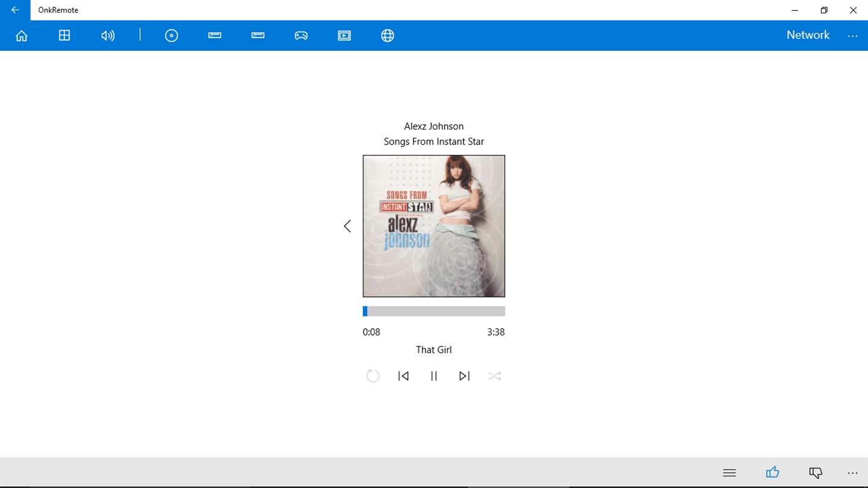Go back using the title bar arrow
This screenshot has height=488, width=868.
(x=15, y=10)
